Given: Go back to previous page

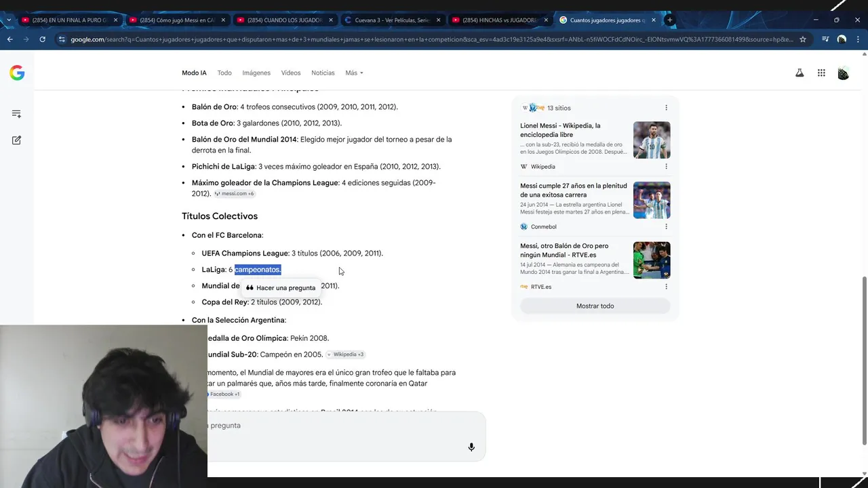Looking at the screenshot, I should click(x=10, y=39).
